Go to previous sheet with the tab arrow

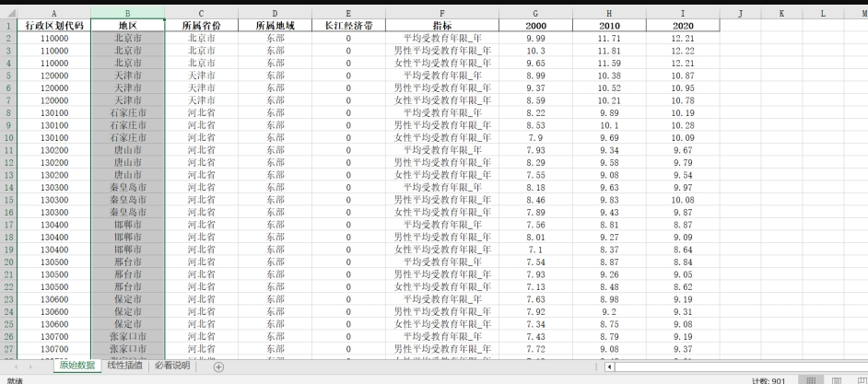[16, 367]
